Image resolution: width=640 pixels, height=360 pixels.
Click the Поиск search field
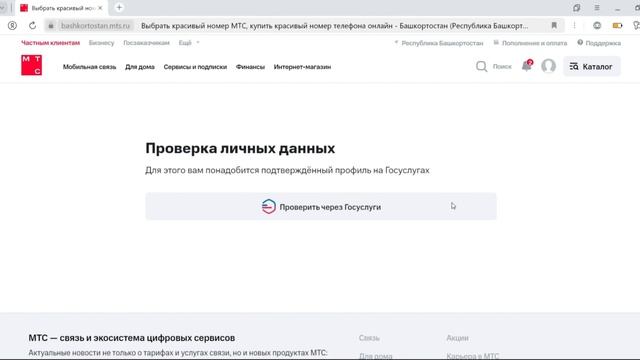point(502,67)
